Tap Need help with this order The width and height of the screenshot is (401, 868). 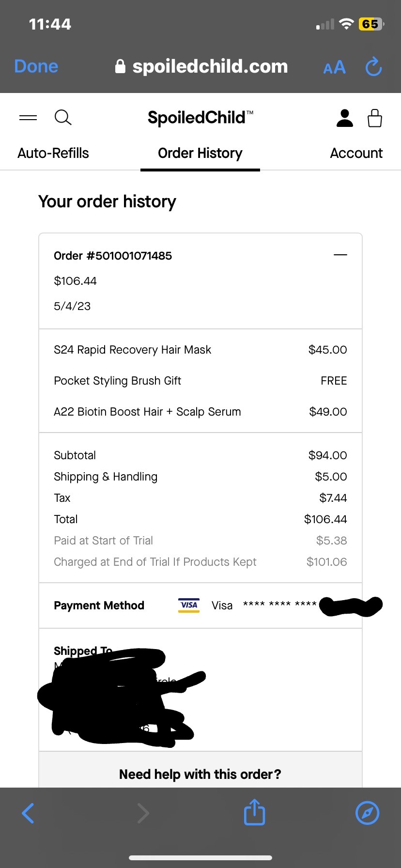tap(200, 774)
